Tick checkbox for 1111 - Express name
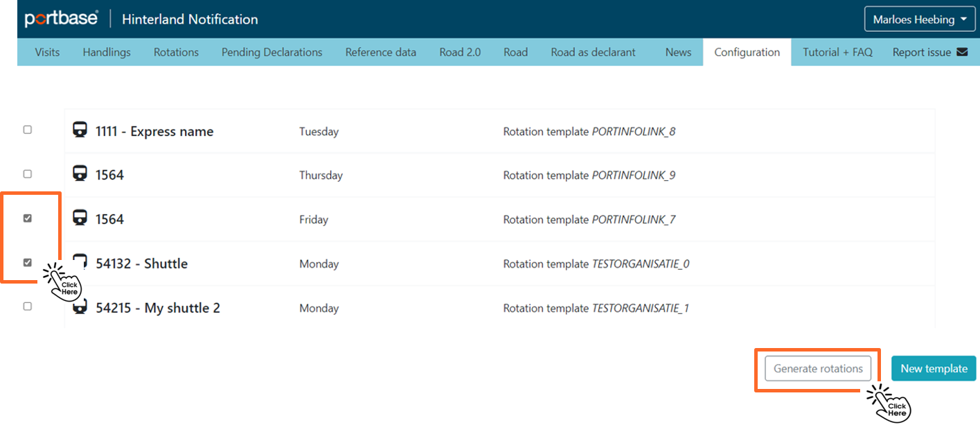The width and height of the screenshot is (980, 425). tap(28, 130)
